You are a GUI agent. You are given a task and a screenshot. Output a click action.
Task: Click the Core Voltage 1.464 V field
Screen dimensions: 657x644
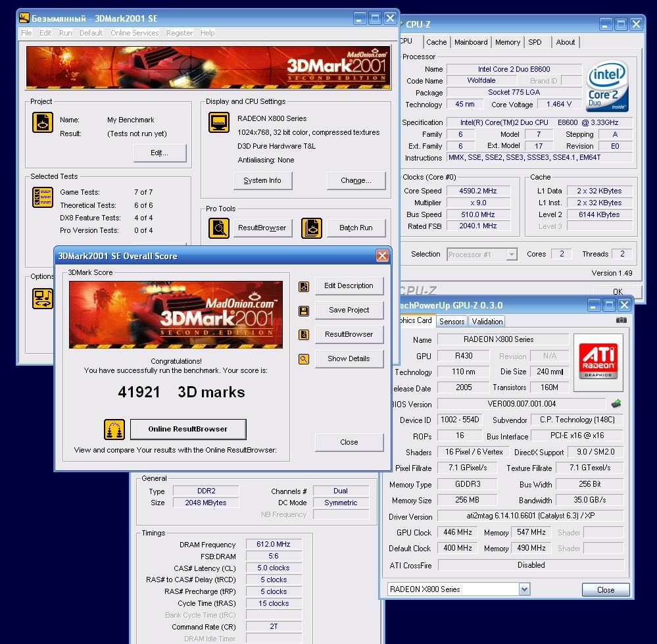pos(559,105)
